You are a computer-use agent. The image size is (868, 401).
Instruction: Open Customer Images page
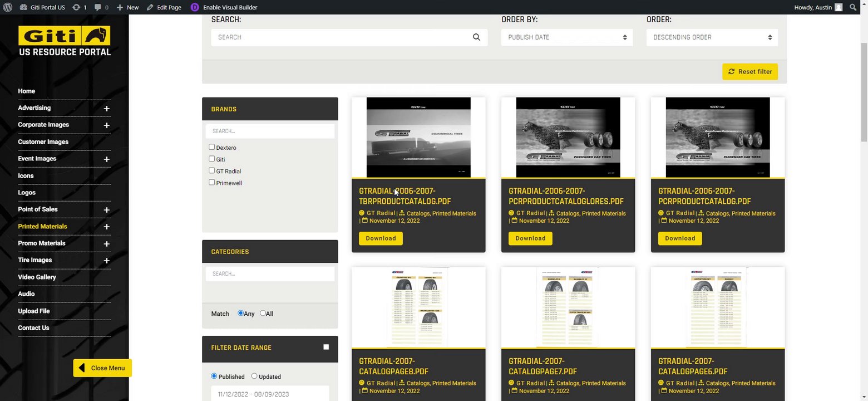pyautogui.click(x=43, y=142)
